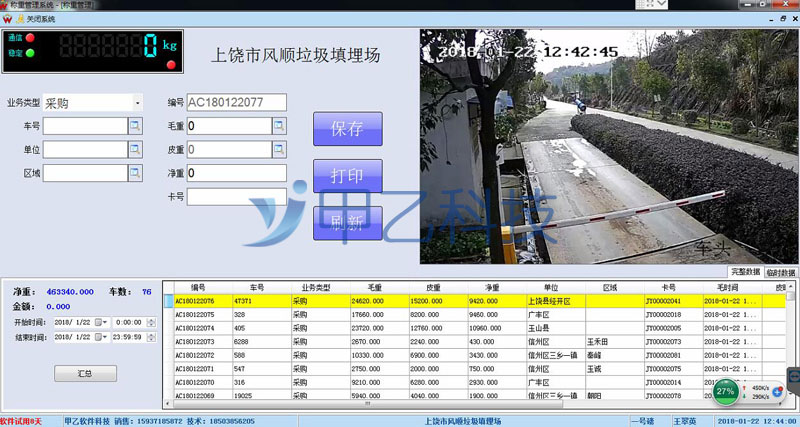Expand the 业务类型 dropdown showing 采购
This screenshot has height=427, width=800.
click(136, 102)
